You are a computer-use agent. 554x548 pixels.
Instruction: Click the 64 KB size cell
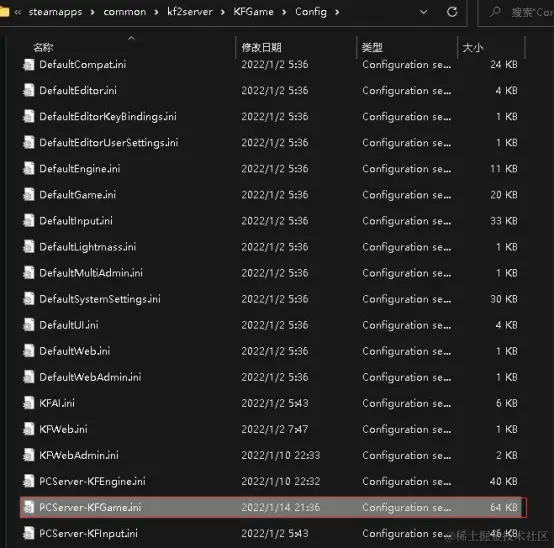coord(503,508)
